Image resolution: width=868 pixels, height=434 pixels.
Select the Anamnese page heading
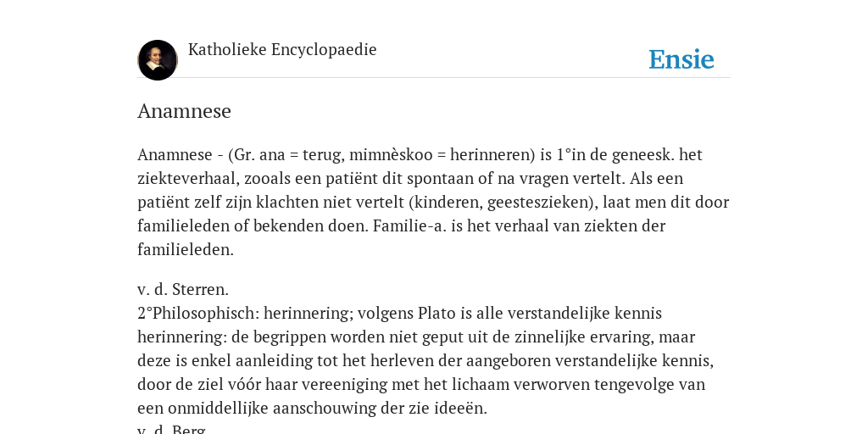pos(184,111)
